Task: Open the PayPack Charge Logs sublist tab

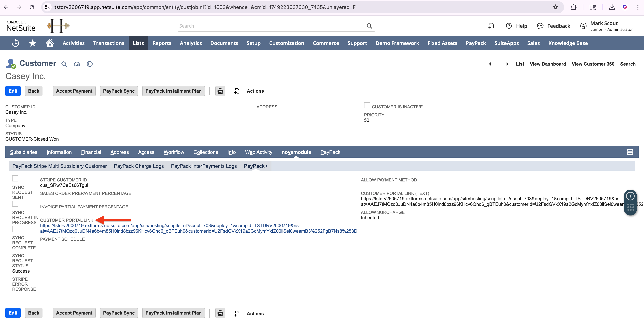Action: pyautogui.click(x=139, y=166)
